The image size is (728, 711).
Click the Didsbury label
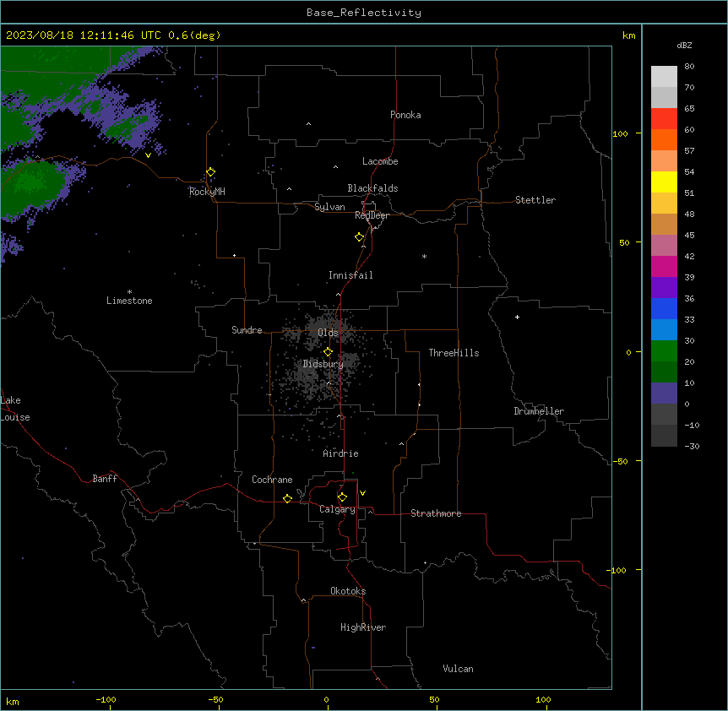coord(323,364)
